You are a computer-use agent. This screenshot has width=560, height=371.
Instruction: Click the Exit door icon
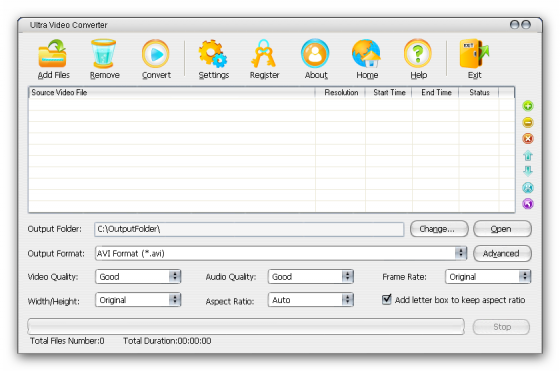[474, 54]
